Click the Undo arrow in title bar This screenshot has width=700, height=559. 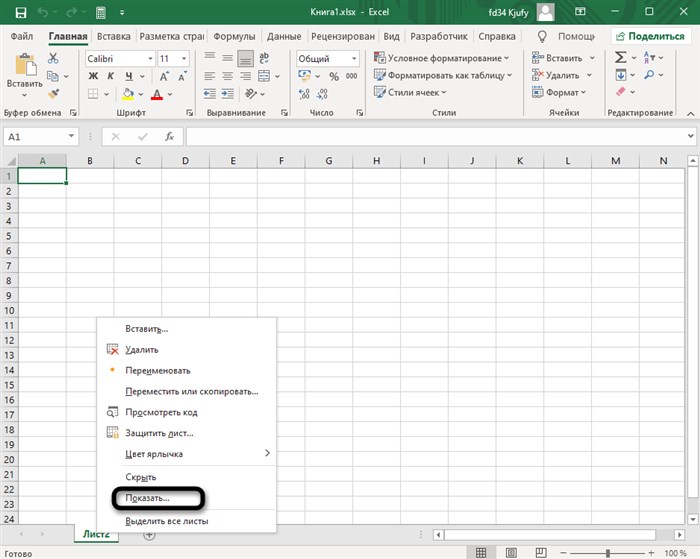[43, 13]
